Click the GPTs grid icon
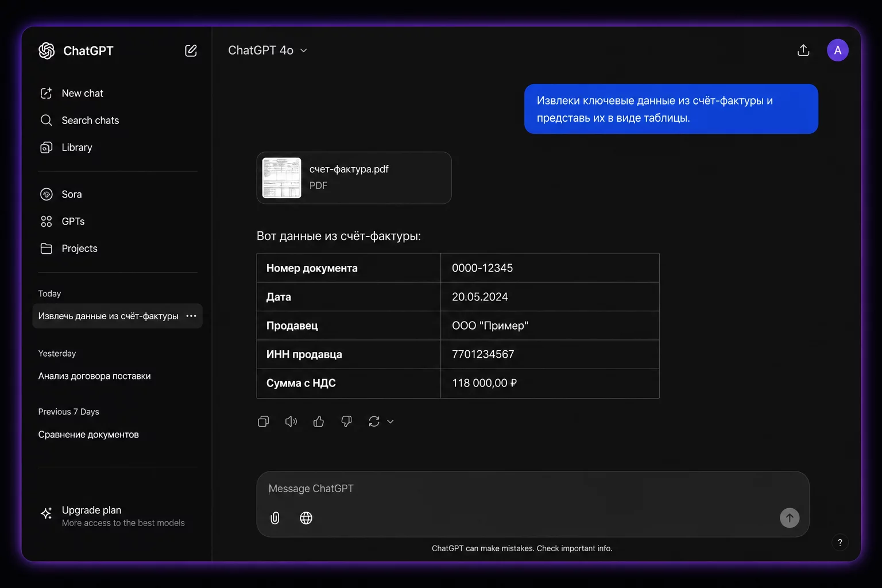This screenshot has width=882, height=588. pyautogui.click(x=47, y=221)
